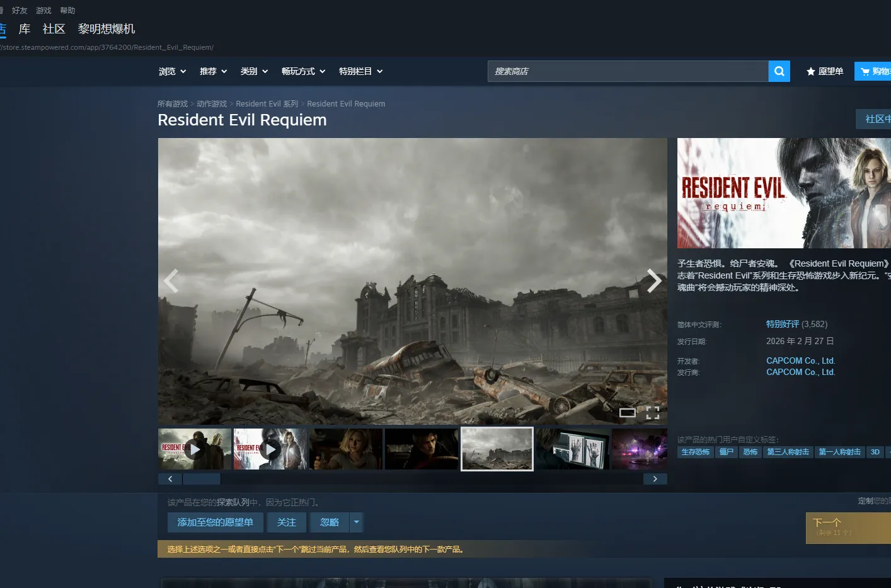Open the 特别栏目 dropdown menu
The image size is (891, 588).
(x=360, y=71)
